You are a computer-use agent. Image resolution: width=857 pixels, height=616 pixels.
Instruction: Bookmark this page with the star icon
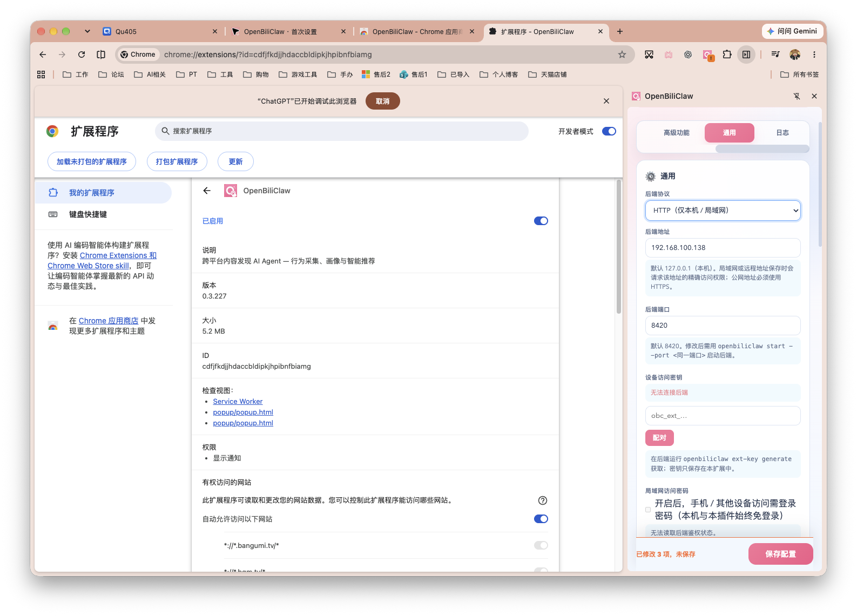622,55
